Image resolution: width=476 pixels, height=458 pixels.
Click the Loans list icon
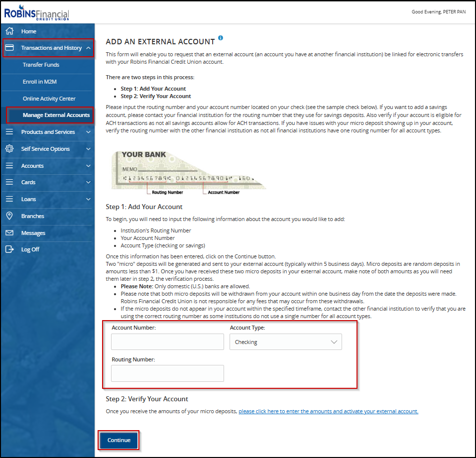(9, 199)
